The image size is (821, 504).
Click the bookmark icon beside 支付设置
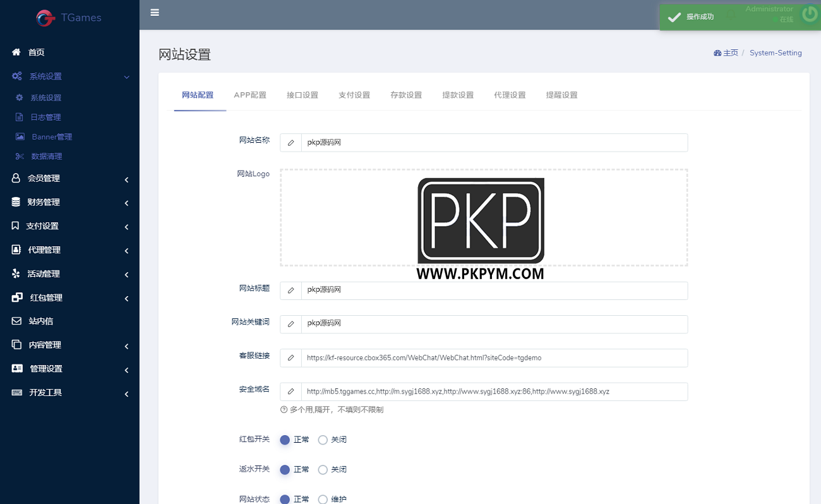coord(15,225)
